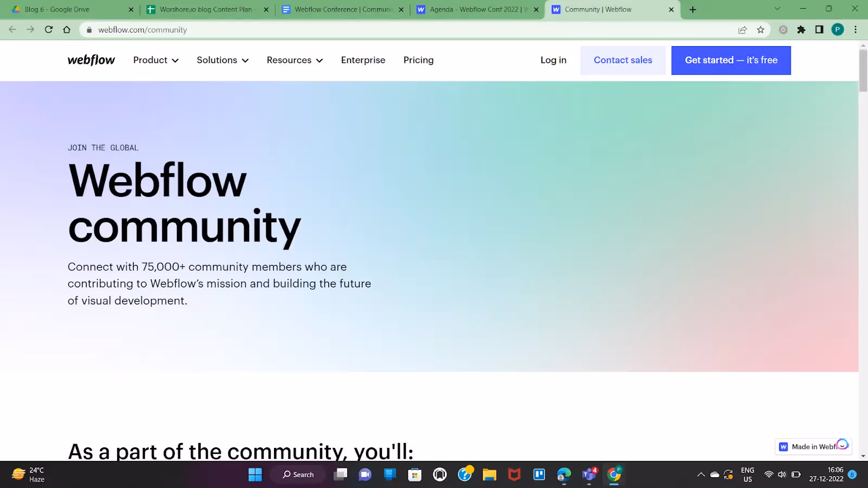Click the page vertical scrollbar thumb
868x488 pixels.
[863, 70]
